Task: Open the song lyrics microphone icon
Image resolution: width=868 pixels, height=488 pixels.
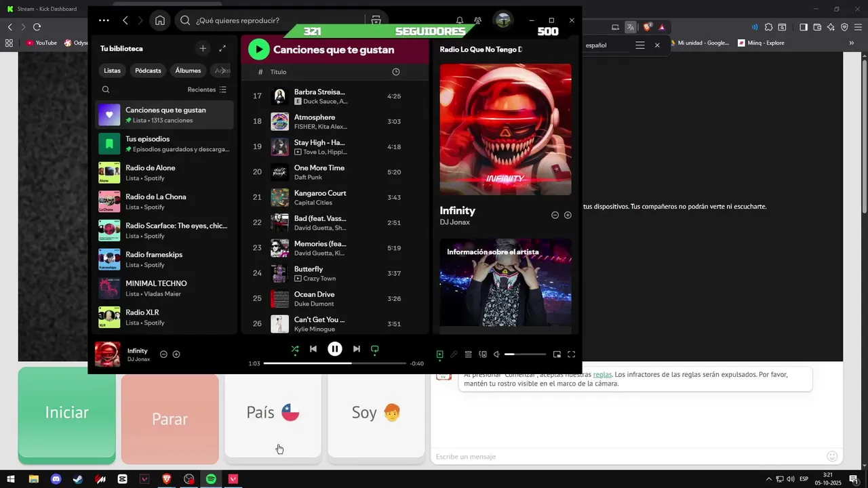Action: 454,354
